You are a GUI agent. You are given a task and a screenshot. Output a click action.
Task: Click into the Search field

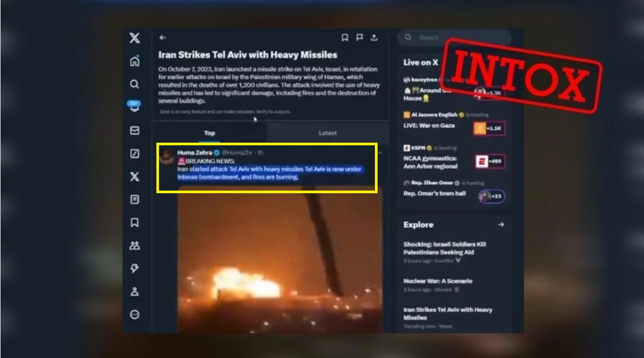[x=454, y=38]
